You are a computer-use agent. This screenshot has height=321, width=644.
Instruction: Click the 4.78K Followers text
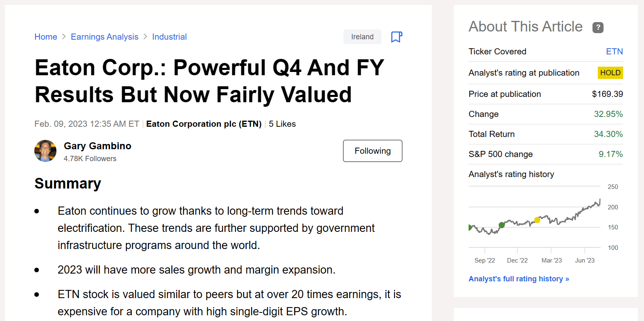[x=90, y=159]
